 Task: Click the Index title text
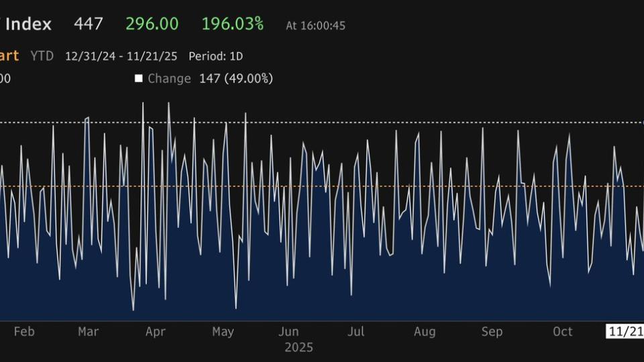[x=27, y=24]
